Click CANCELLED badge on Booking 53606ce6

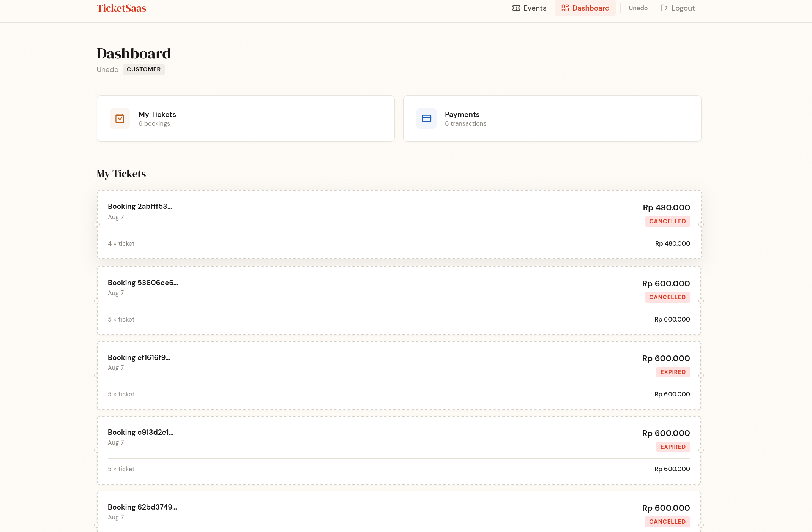click(667, 297)
